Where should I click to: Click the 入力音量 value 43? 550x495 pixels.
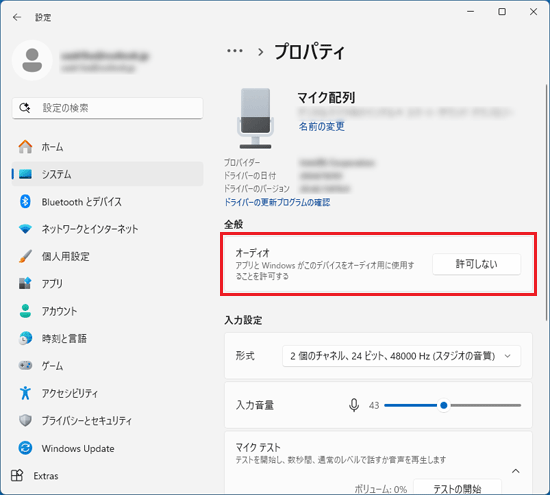374,406
